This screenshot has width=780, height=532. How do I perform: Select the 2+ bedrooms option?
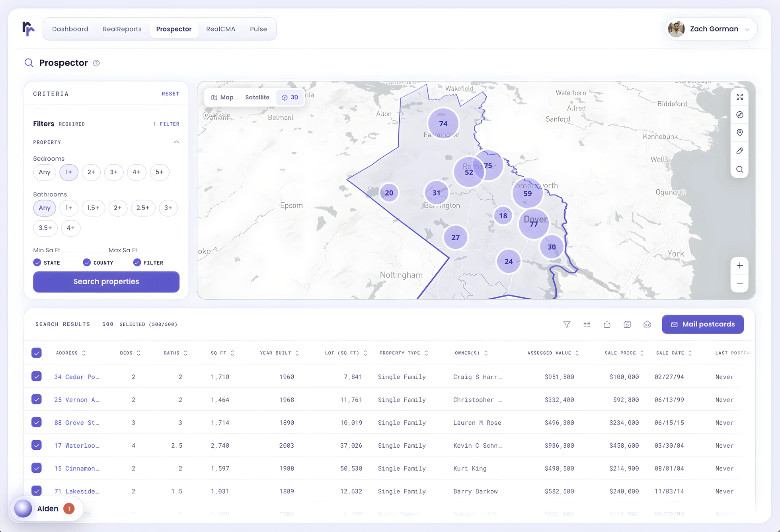point(91,172)
